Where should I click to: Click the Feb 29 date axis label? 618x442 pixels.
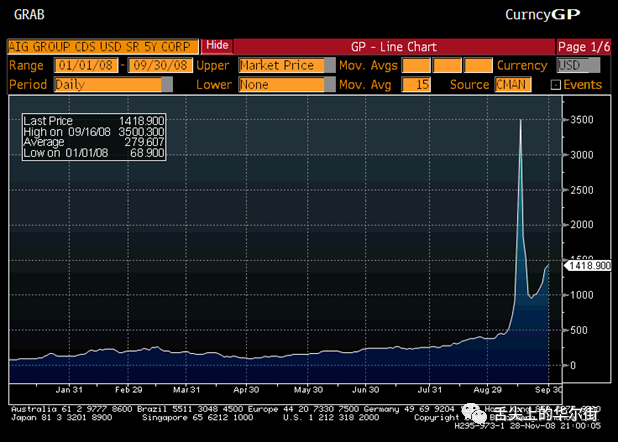pyautogui.click(x=128, y=390)
